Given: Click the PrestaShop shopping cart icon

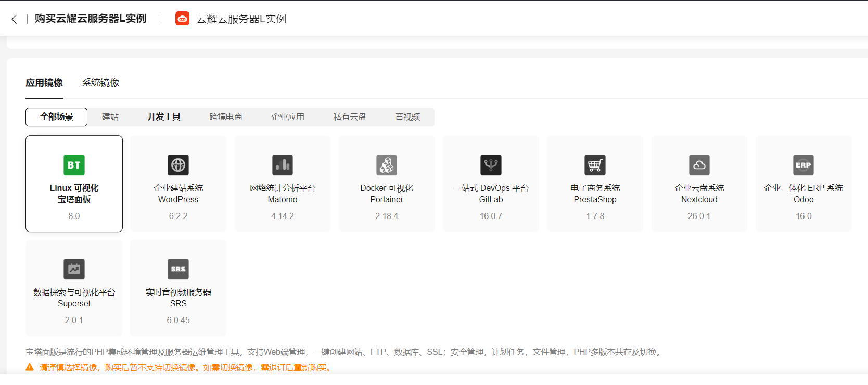Looking at the screenshot, I should click(x=595, y=165).
